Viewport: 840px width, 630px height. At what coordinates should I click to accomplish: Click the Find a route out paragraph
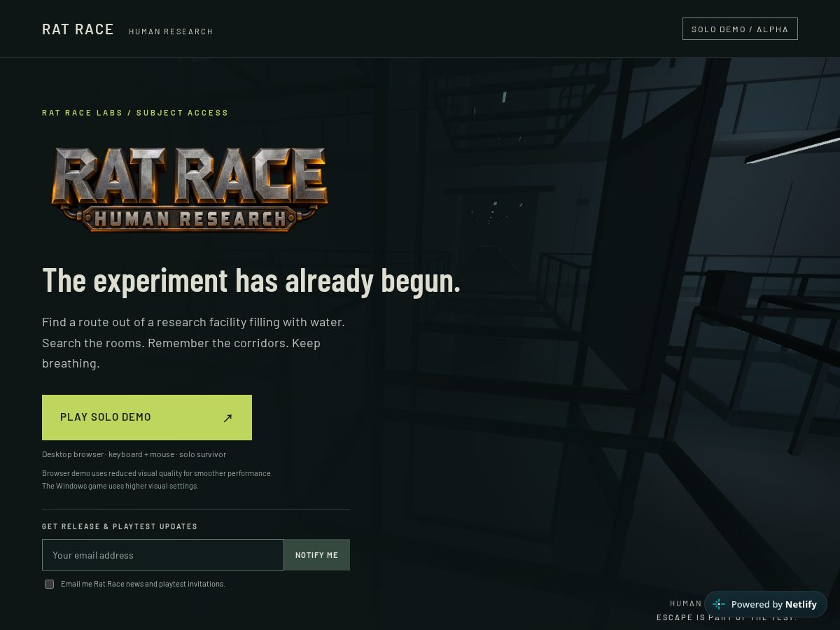[193, 343]
